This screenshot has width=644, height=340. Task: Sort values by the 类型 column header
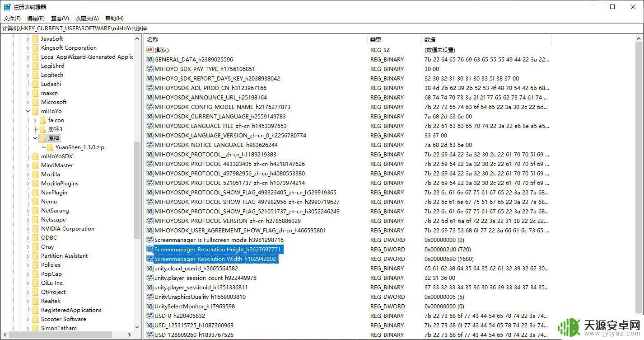[395, 39]
